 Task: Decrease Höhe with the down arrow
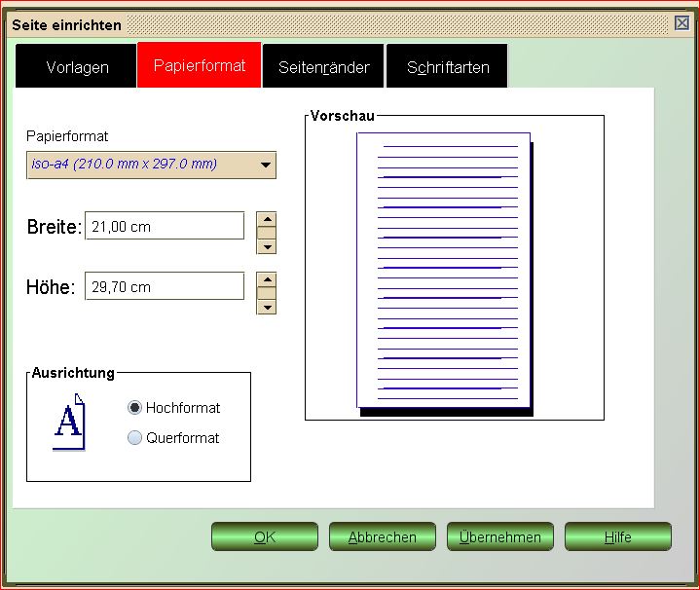267,307
